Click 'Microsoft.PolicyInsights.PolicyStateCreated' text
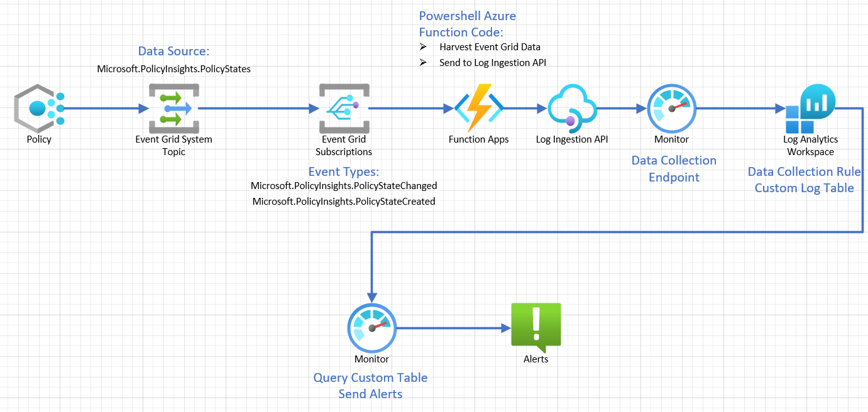 344,202
